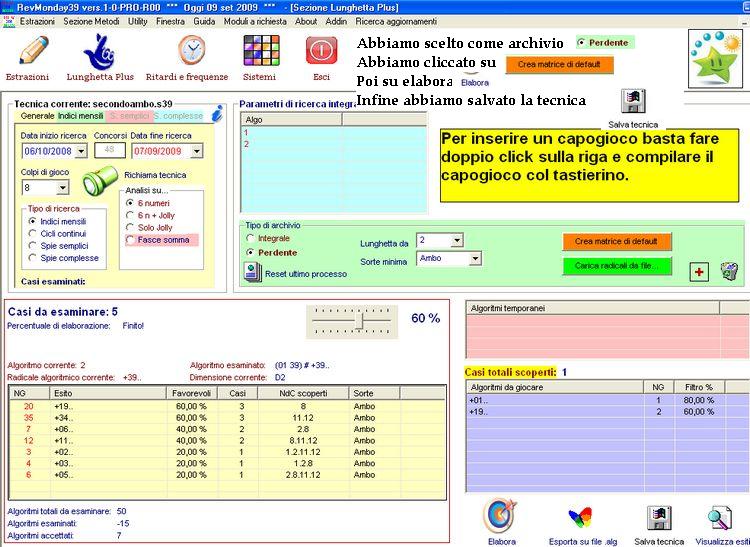Viewport: 750px width, 547px height.
Task: Click the green flashlight Richiama tecnica icon
Action: coord(99,181)
